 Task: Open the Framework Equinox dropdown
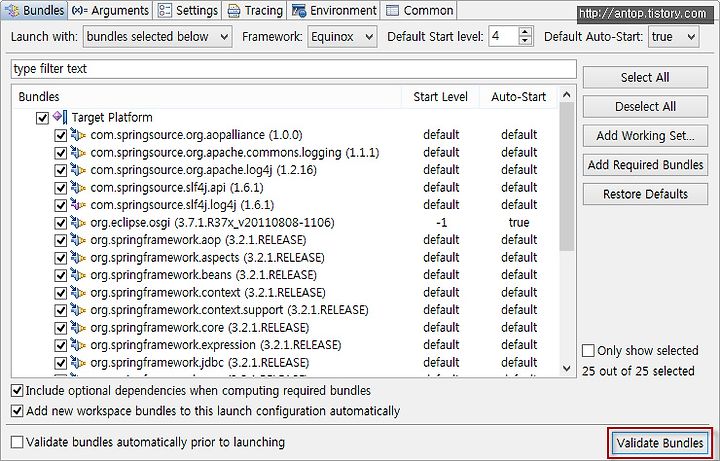coord(342,37)
